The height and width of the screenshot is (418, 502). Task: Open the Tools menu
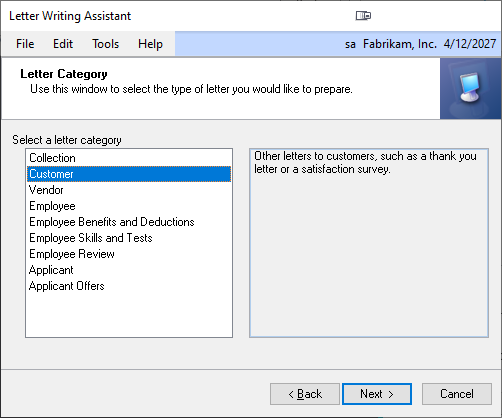pyautogui.click(x=105, y=44)
